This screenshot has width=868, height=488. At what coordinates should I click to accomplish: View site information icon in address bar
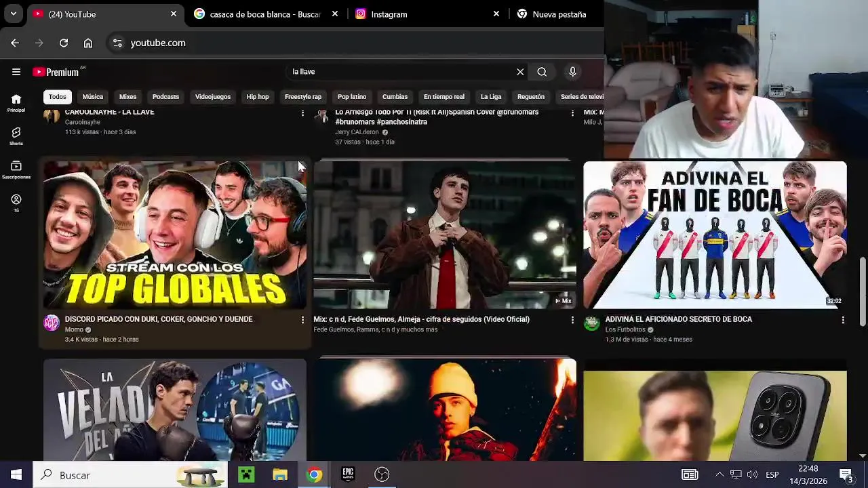tap(117, 43)
